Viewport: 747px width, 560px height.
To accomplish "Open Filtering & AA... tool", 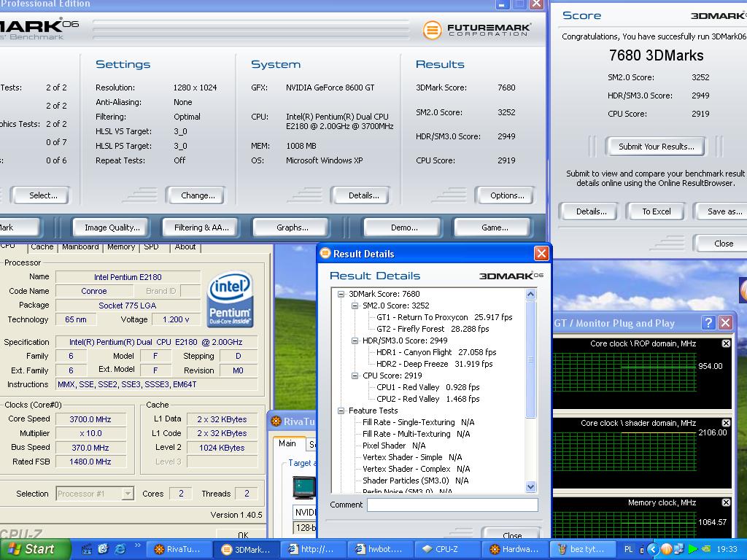I will (x=201, y=227).
